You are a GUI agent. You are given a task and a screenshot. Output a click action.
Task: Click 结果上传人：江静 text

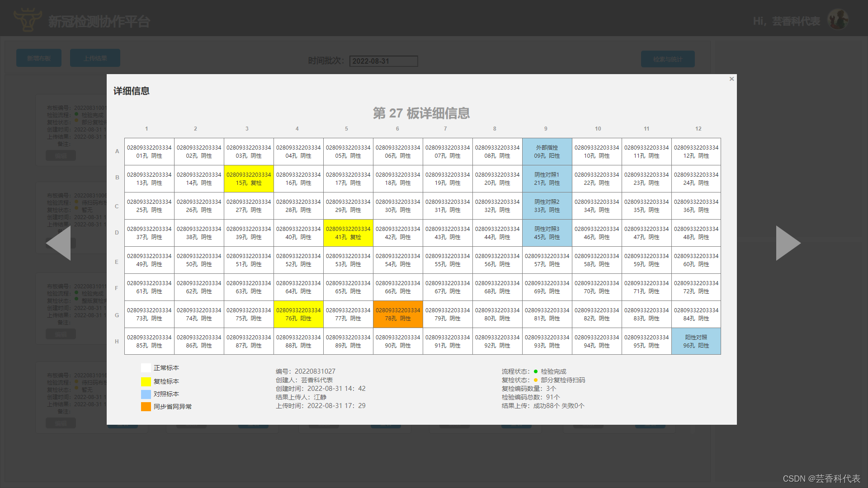point(301,397)
